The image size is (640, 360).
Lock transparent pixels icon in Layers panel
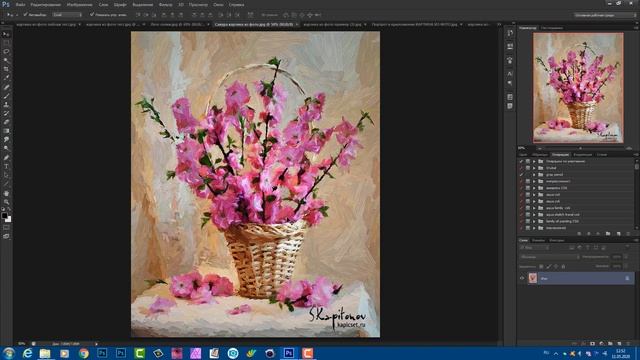tap(541, 267)
